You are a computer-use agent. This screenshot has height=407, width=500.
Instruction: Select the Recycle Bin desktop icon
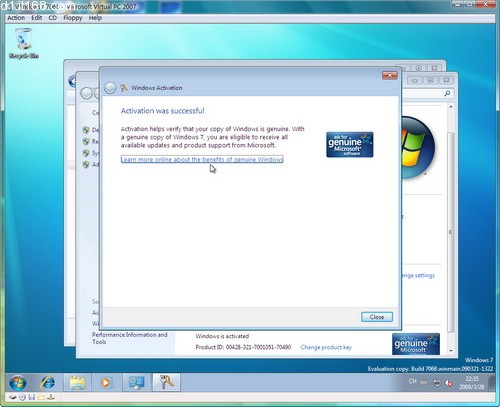pos(24,43)
